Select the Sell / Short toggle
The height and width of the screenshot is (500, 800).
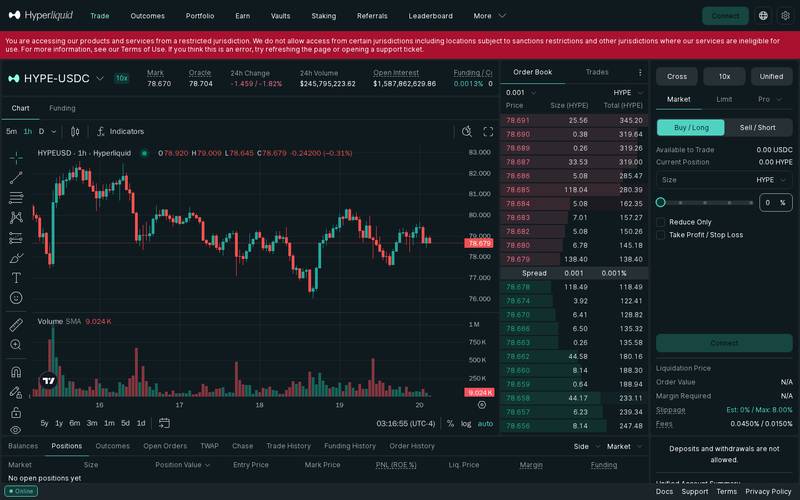[x=758, y=128]
